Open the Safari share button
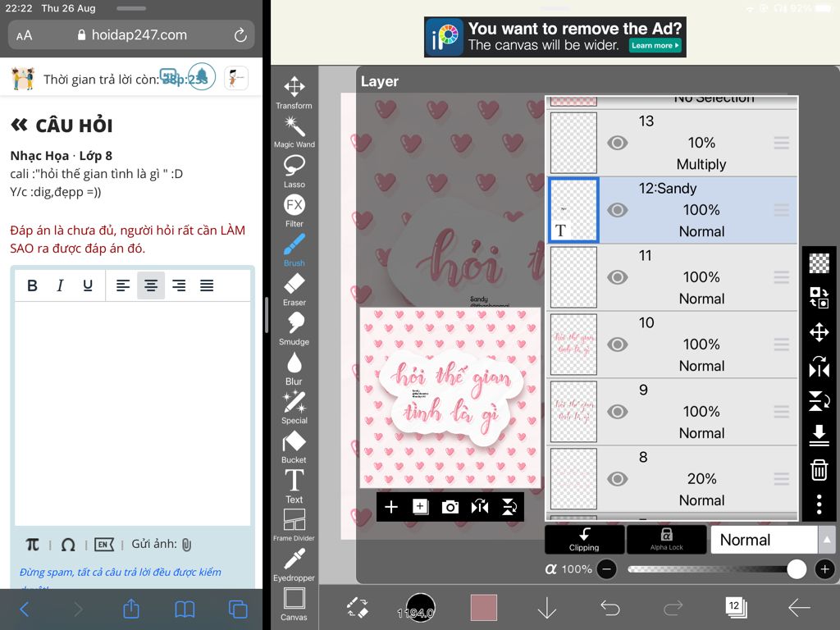 tap(131, 609)
